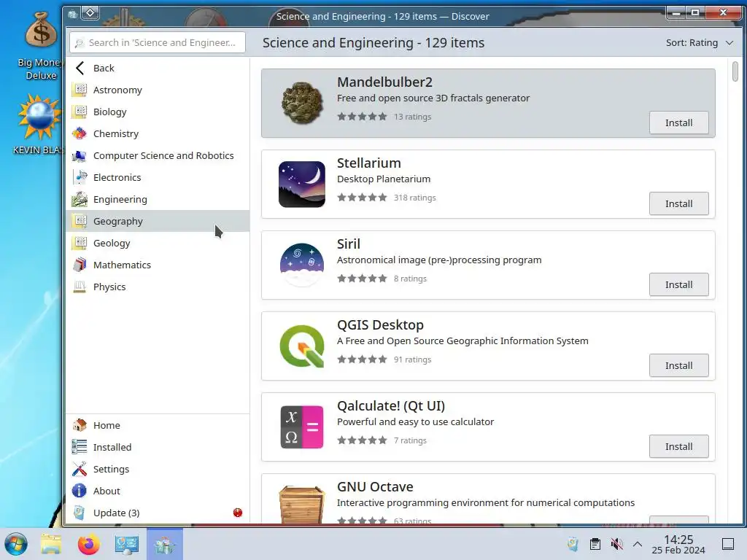Open the file manager from taskbar
This screenshot has height=560, width=747.
51,544
